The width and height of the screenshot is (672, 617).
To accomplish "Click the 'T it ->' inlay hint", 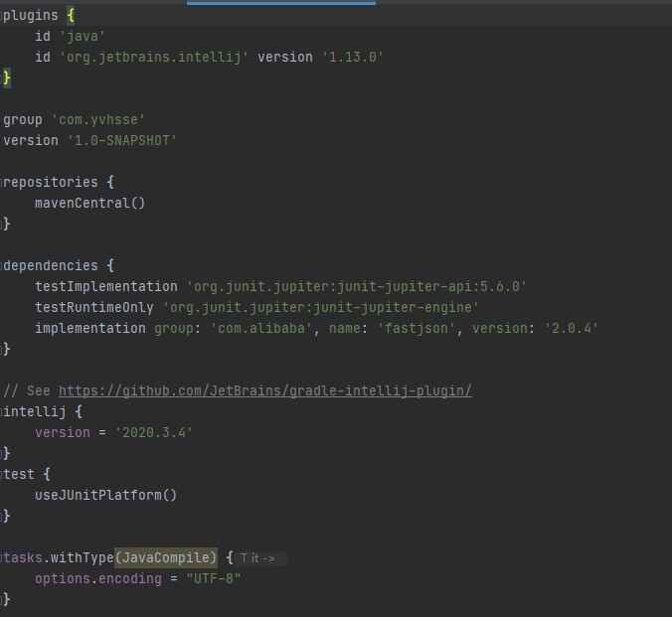I will coord(258,558).
